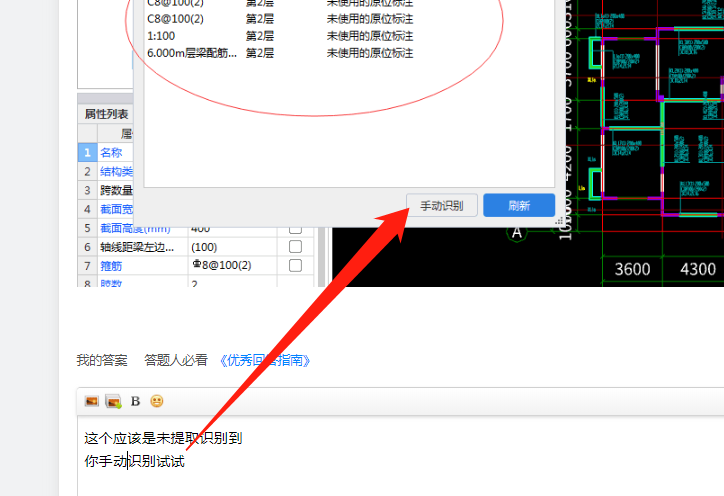Screen dimensions: 724x496
Task: Select the 结构类 property row
Action: pos(106,171)
